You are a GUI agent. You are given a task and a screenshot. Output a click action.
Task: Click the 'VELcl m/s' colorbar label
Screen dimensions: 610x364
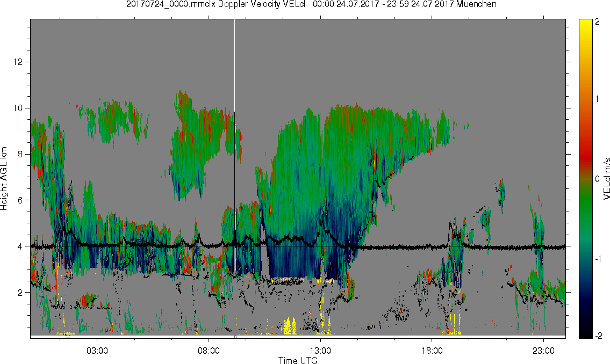tap(606, 179)
